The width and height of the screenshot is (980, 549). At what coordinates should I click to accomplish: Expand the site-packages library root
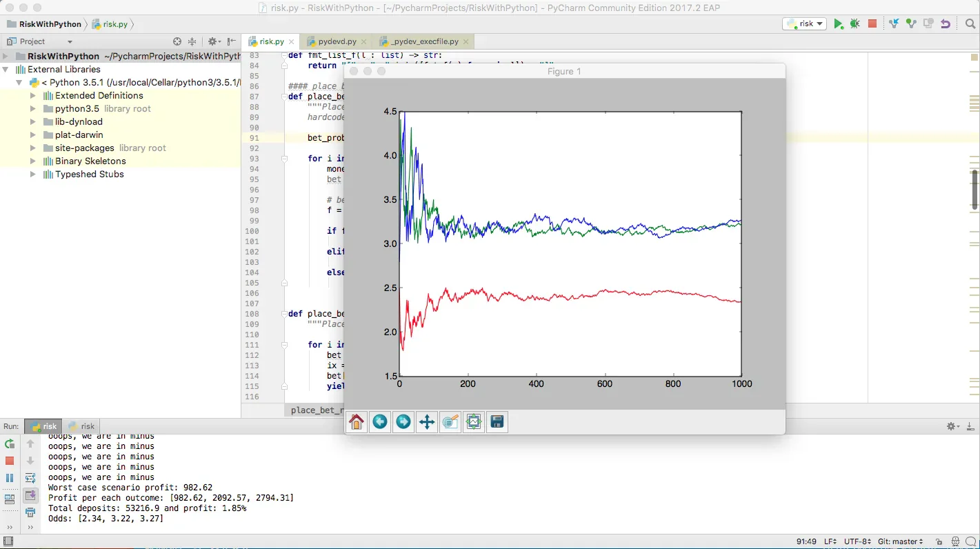pos(32,148)
